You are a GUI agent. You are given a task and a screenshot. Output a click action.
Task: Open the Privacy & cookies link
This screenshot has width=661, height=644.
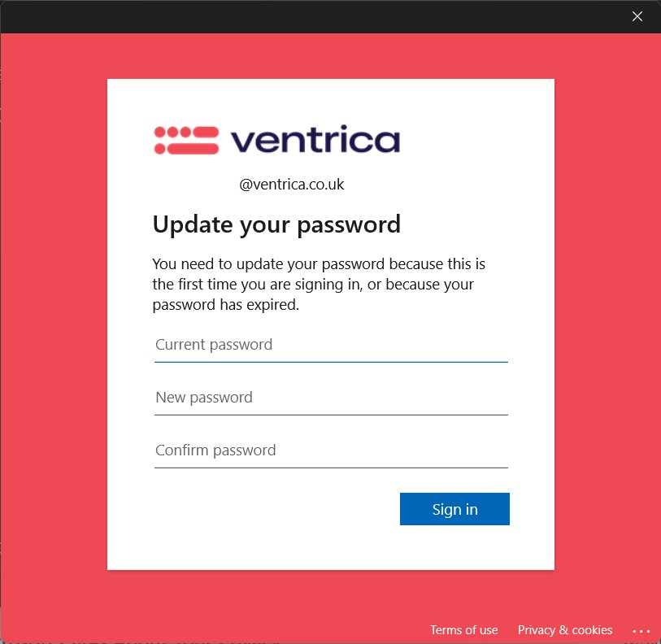[565, 630]
